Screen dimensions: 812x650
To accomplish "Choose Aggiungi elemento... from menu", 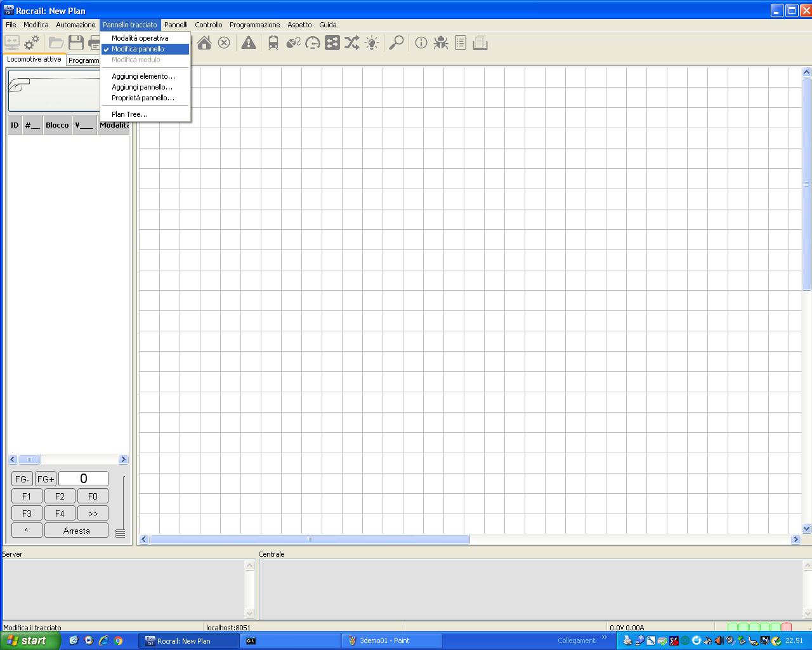I will click(x=145, y=76).
